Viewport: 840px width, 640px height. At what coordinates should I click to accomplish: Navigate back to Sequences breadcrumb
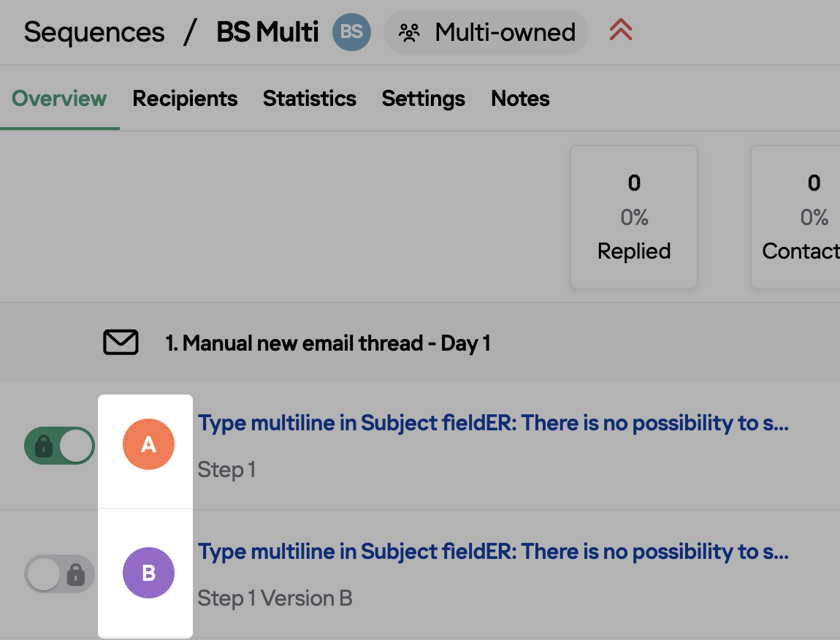pyautogui.click(x=94, y=32)
